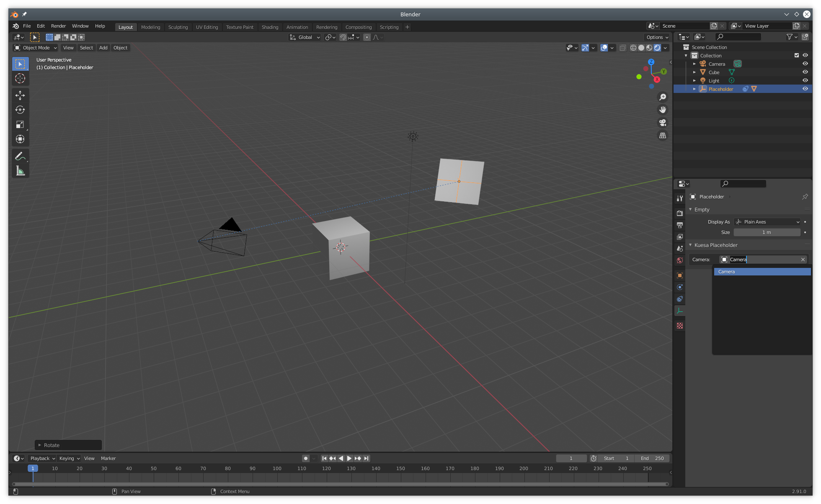Open the View Layer properties tab
Viewport: 821px width, 504px height.
click(x=680, y=237)
